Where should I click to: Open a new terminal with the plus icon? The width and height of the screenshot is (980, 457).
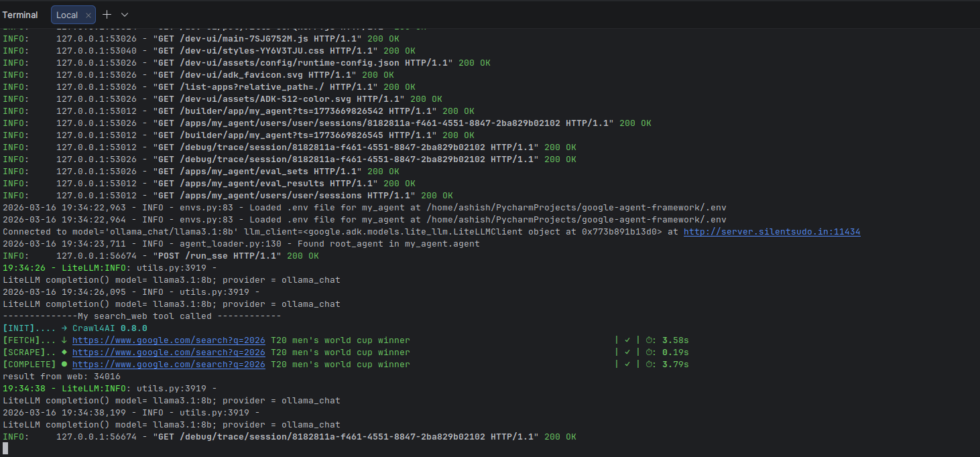106,14
